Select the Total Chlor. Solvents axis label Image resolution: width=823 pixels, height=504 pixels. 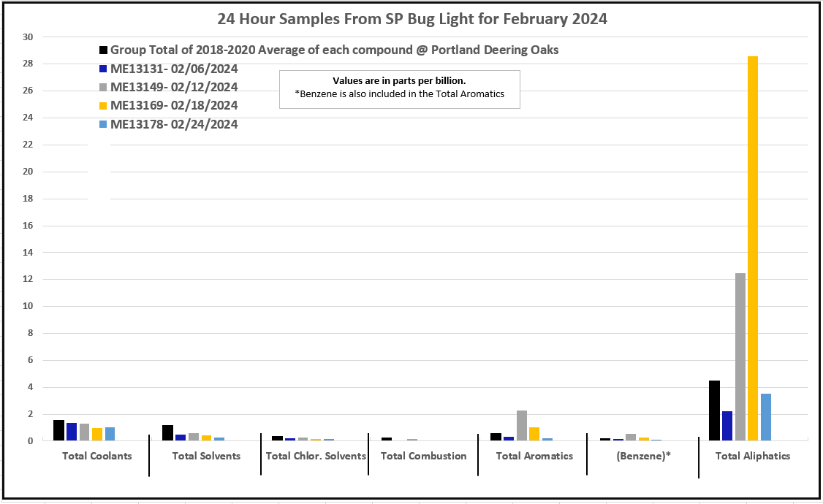316,456
